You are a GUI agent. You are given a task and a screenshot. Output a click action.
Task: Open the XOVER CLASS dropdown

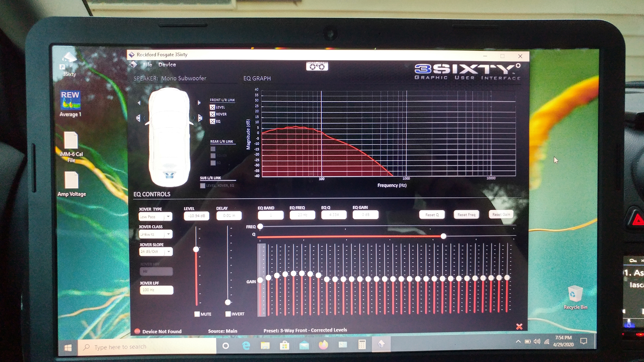(156, 234)
